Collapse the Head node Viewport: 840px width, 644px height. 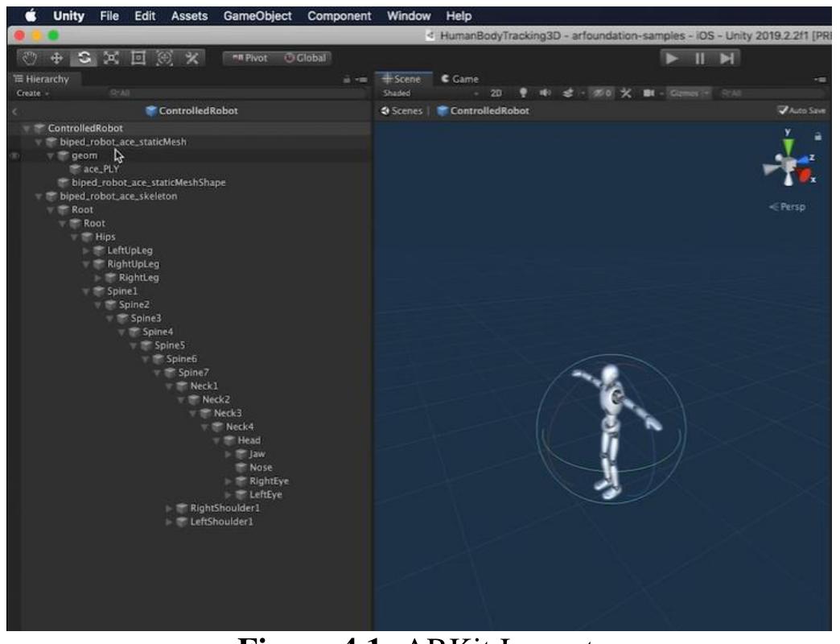[216, 440]
